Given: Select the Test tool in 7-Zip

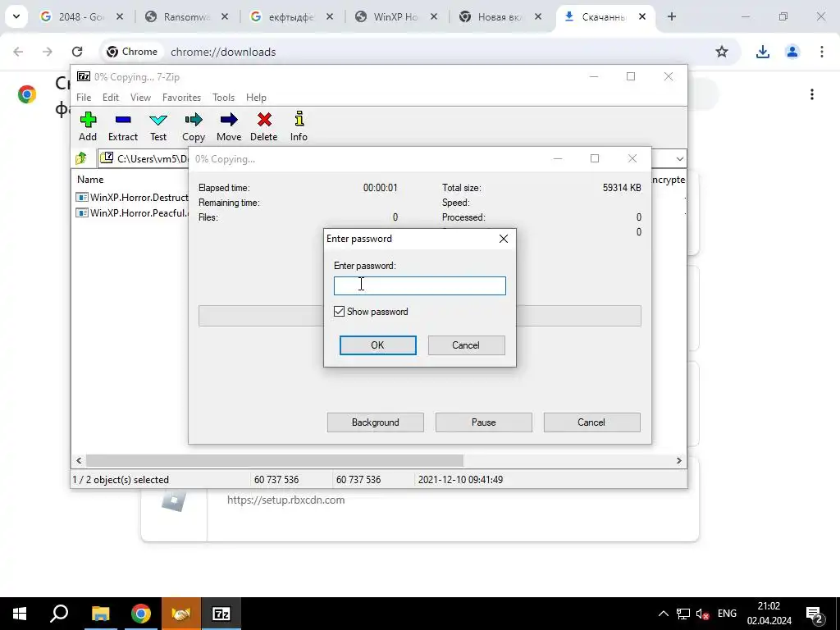Looking at the screenshot, I should point(158,126).
